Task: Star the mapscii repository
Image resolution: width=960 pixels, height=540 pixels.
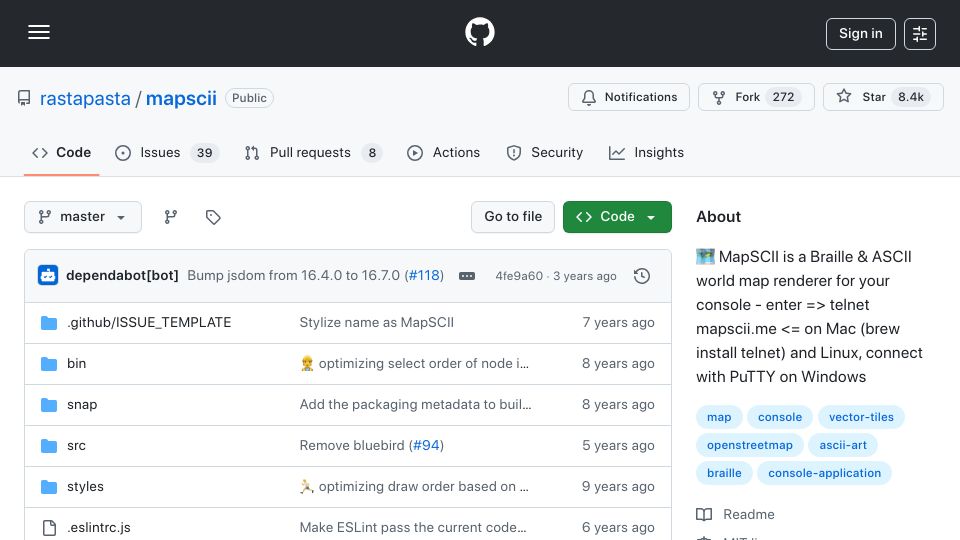Action: click(883, 97)
